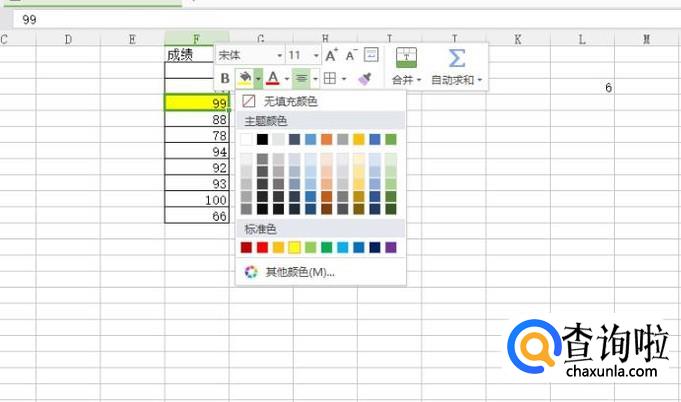Viewport: 681px width, 402px height.
Task: Select yellow highlighted cell with 99
Action: pos(197,103)
